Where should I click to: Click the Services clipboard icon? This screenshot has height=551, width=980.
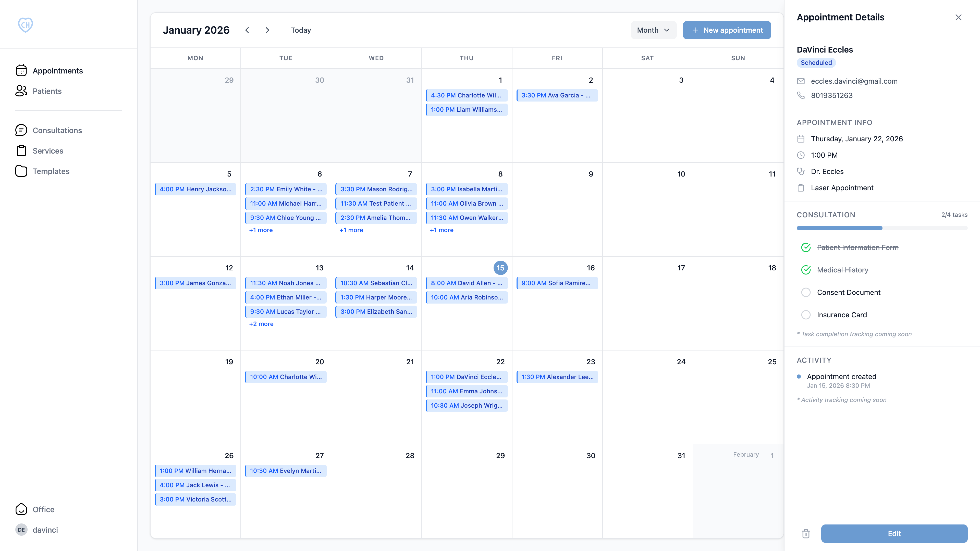point(21,151)
